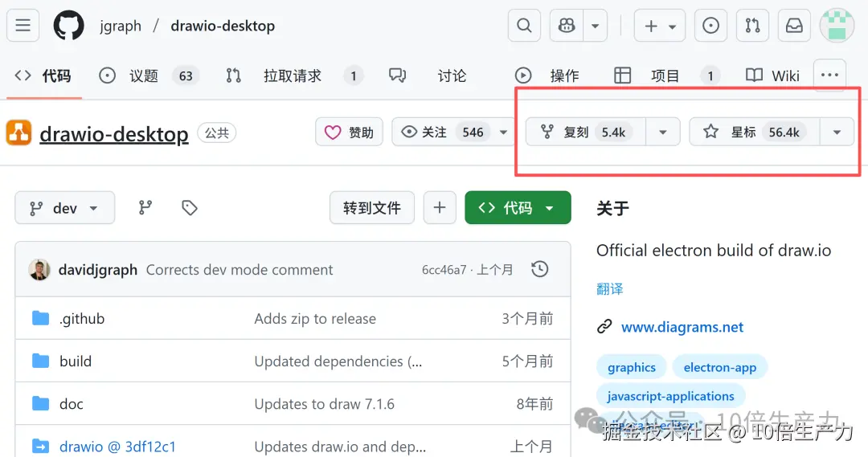The height and width of the screenshot is (457, 868).
Task: Open commit Updates to draw 7.1.6
Action: 325,404
